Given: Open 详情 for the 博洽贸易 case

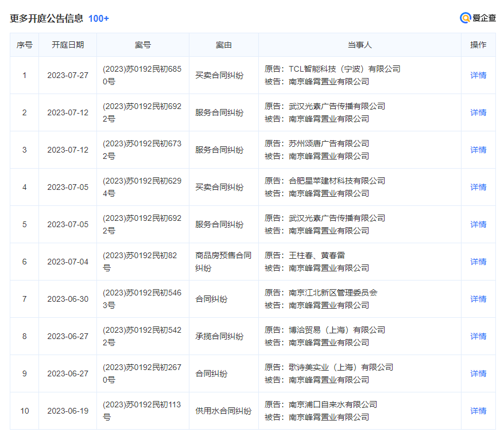Looking at the screenshot, I should click(478, 336).
